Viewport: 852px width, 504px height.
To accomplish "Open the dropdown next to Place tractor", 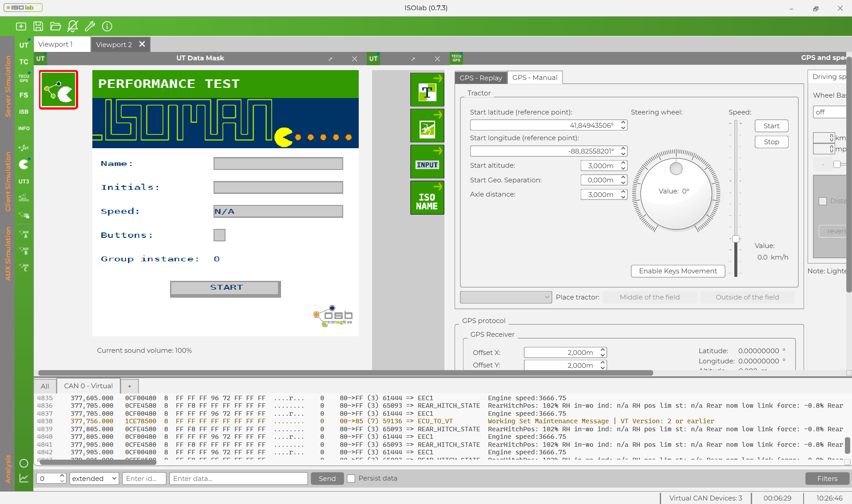I will (506, 297).
